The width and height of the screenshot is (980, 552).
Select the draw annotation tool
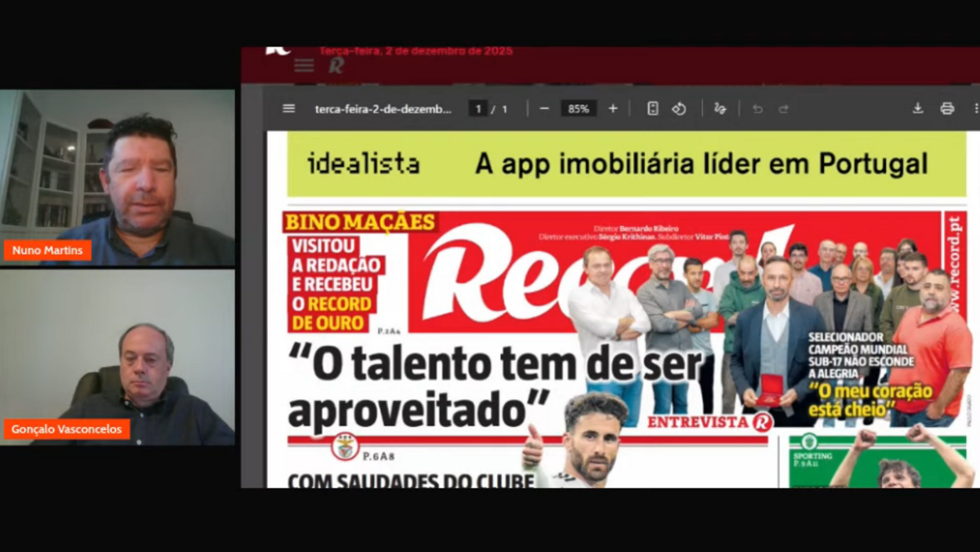click(719, 109)
